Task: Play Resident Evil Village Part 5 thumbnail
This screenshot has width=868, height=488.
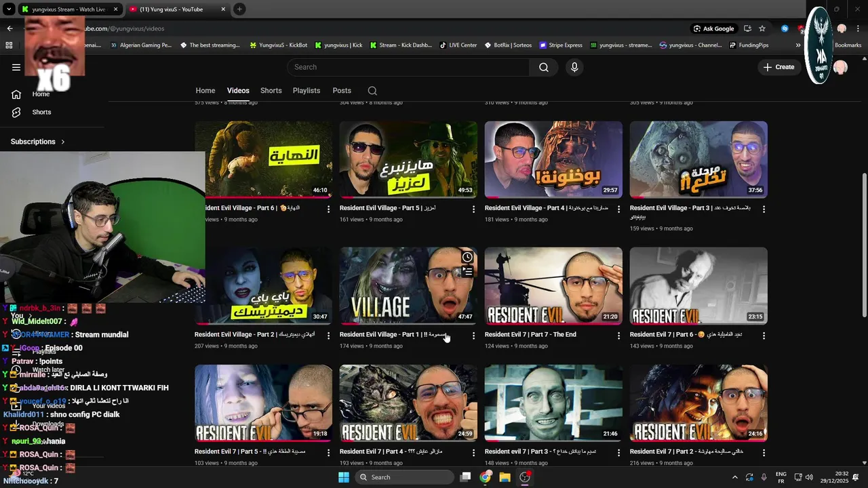Action: 408,160
